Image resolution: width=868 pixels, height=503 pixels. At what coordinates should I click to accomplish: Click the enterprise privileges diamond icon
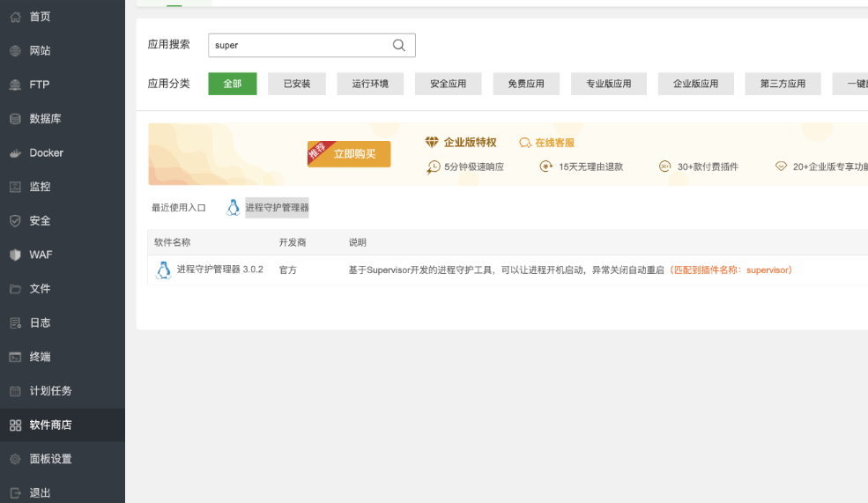(x=432, y=143)
